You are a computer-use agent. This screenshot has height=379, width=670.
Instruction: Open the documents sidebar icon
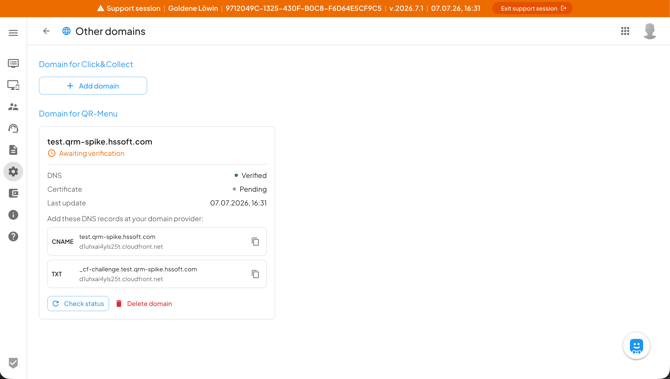pos(13,150)
